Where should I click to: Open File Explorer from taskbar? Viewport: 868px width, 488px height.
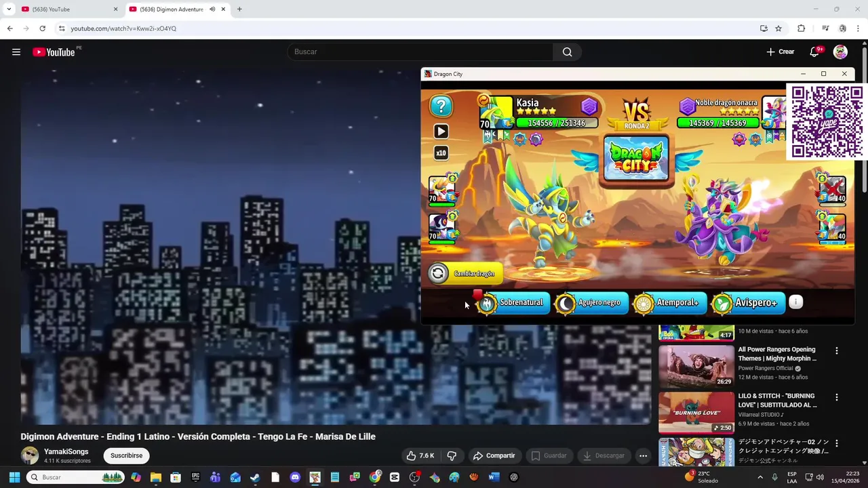155,477
